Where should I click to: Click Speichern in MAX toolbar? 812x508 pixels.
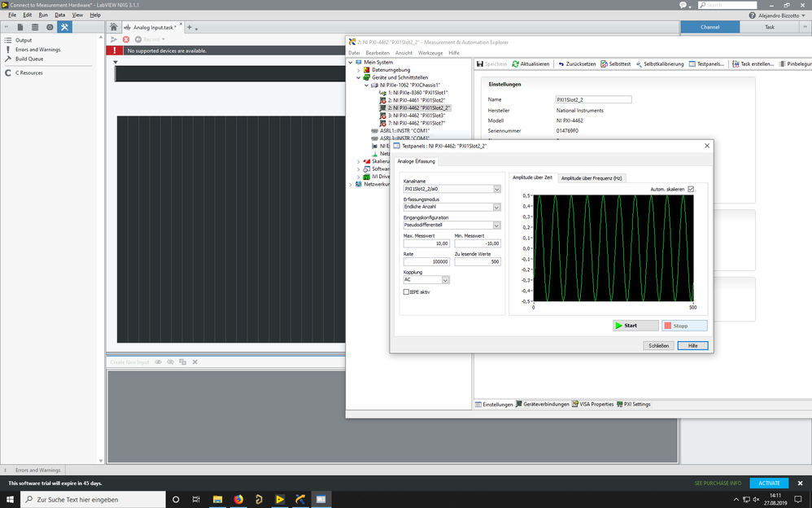(x=491, y=63)
